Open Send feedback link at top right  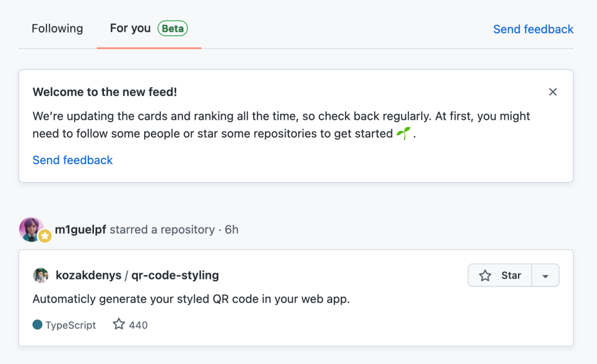tap(533, 29)
